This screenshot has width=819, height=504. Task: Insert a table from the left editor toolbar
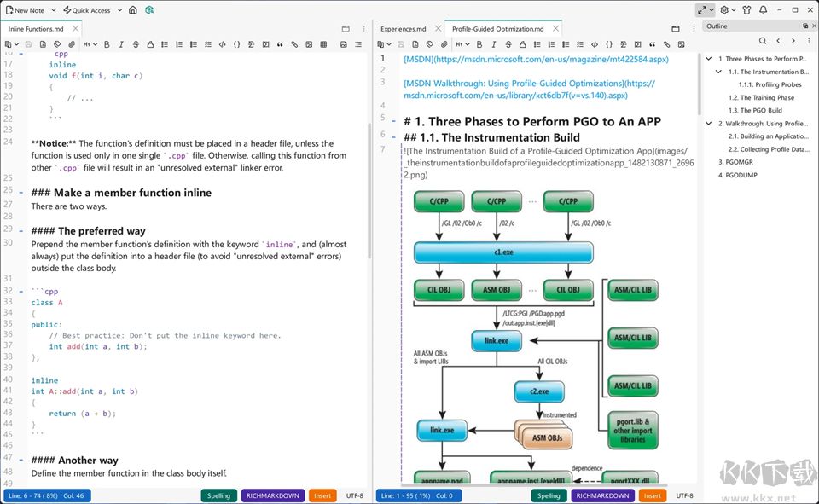(x=323, y=44)
